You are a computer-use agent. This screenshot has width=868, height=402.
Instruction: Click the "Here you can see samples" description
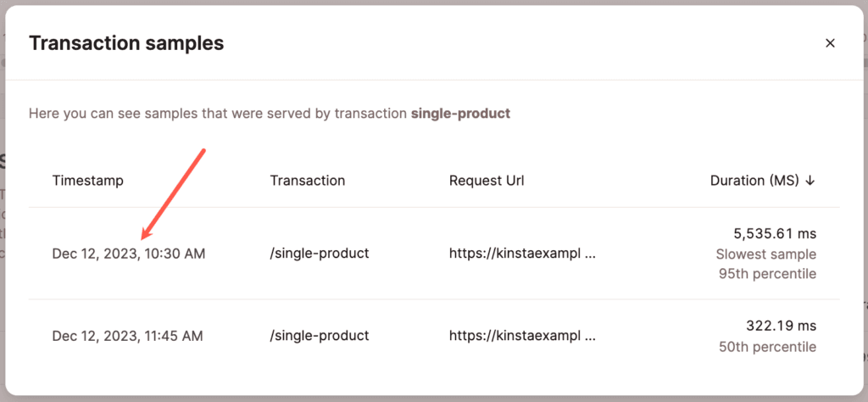point(218,113)
